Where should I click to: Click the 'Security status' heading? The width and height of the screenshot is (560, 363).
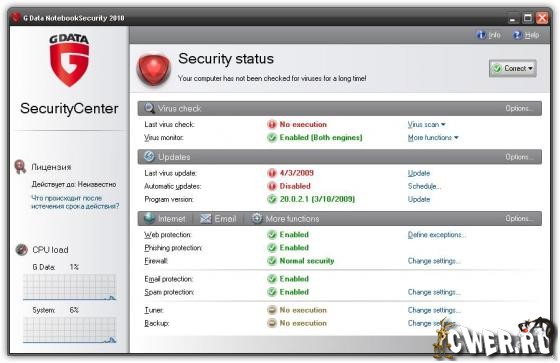[x=226, y=59]
